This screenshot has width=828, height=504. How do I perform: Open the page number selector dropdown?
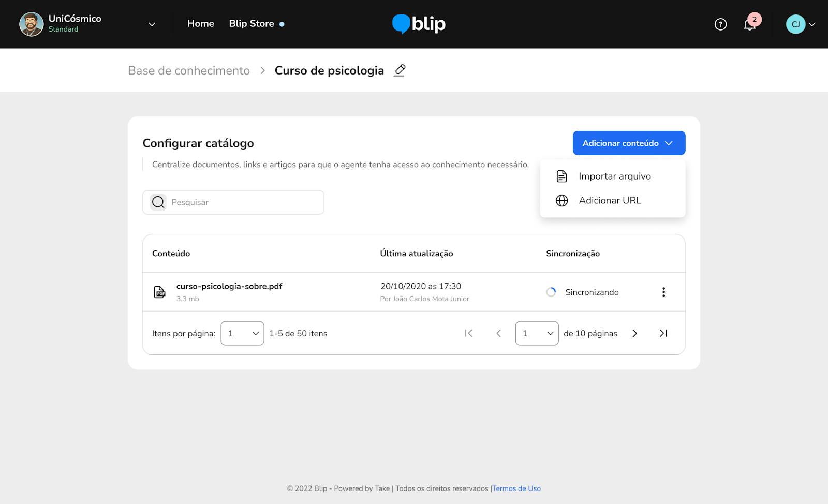click(537, 333)
